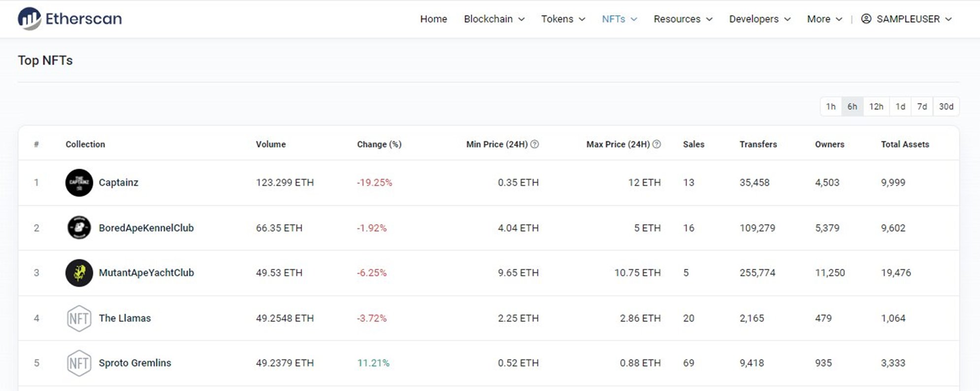
Task: Click the Top NFTs page heading
Action: 45,60
